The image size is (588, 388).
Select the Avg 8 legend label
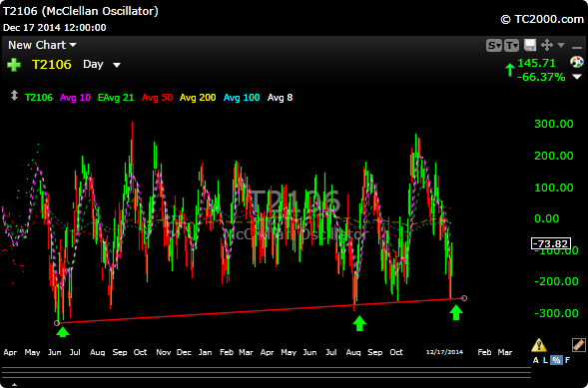[280, 98]
